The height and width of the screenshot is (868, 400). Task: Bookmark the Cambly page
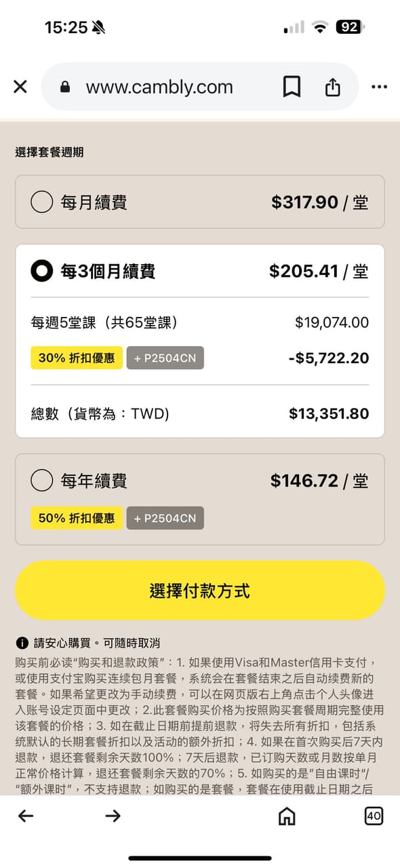point(292,86)
